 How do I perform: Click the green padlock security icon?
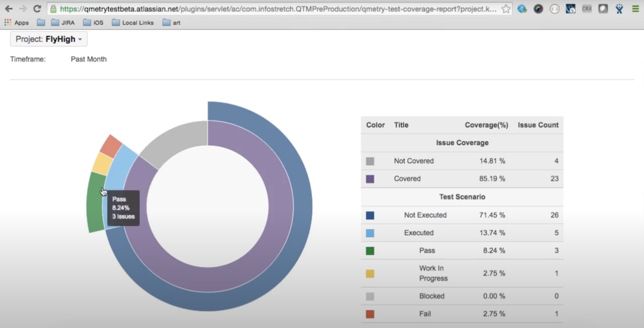[53, 9]
